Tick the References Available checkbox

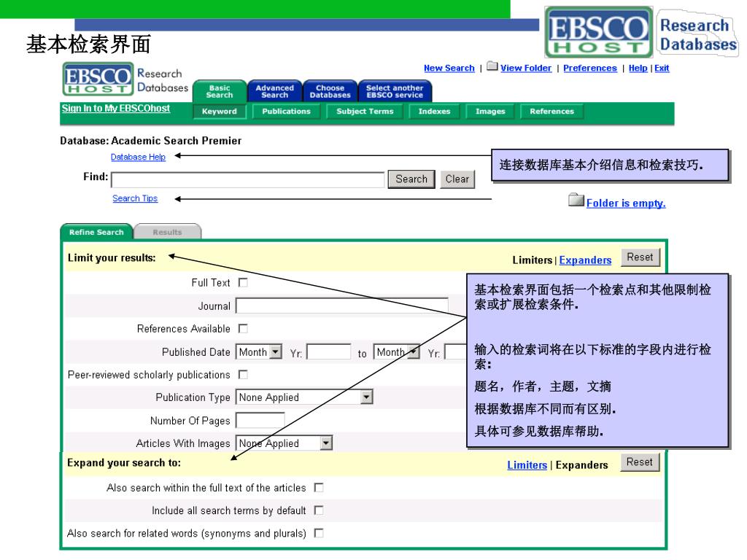click(x=243, y=329)
